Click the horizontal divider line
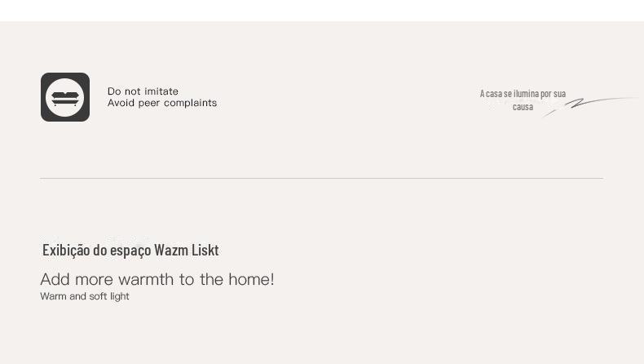Image resolution: width=644 pixels, height=364 pixels. click(x=321, y=178)
